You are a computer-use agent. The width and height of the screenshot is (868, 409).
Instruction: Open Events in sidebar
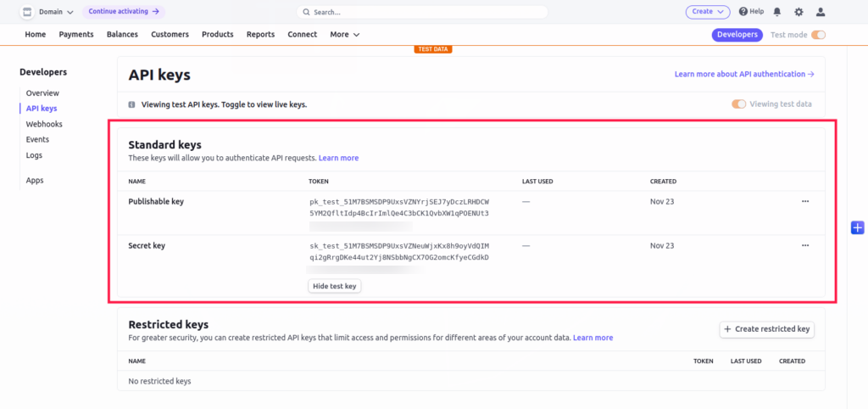[37, 140]
